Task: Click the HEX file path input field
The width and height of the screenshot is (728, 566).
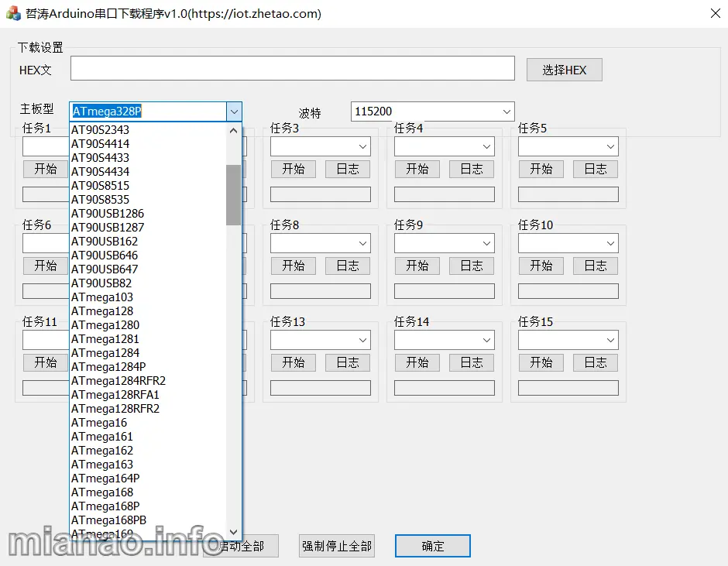Action: click(292, 69)
